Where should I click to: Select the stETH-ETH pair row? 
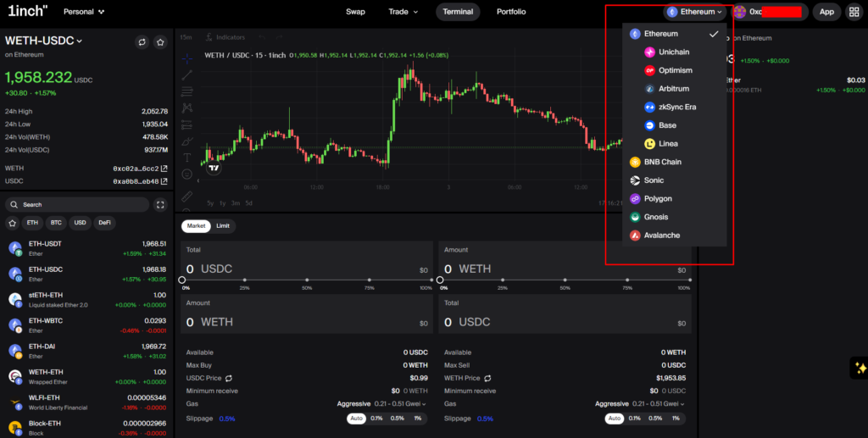pyautogui.click(x=87, y=300)
